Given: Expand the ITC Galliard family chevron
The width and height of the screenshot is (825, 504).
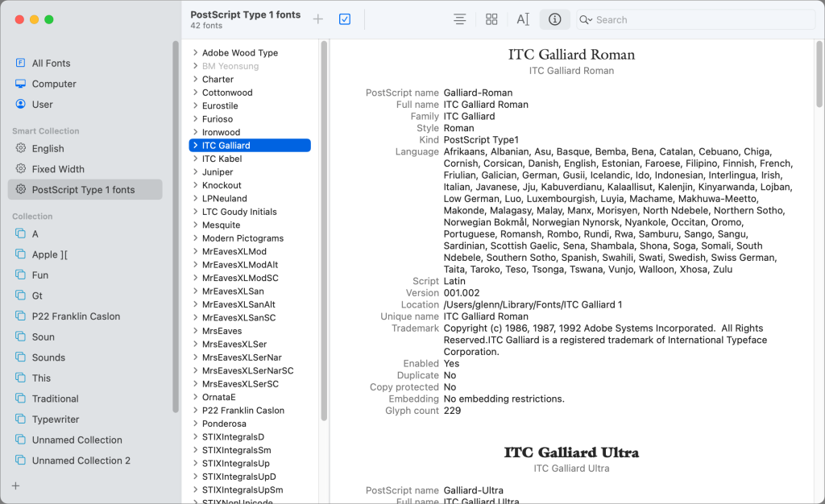Looking at the screenshot, I should (195, 145).
